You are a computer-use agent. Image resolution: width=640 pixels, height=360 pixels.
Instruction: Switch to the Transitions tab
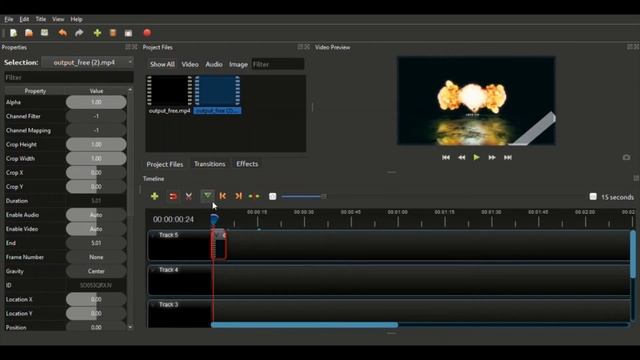coord(209,164)
